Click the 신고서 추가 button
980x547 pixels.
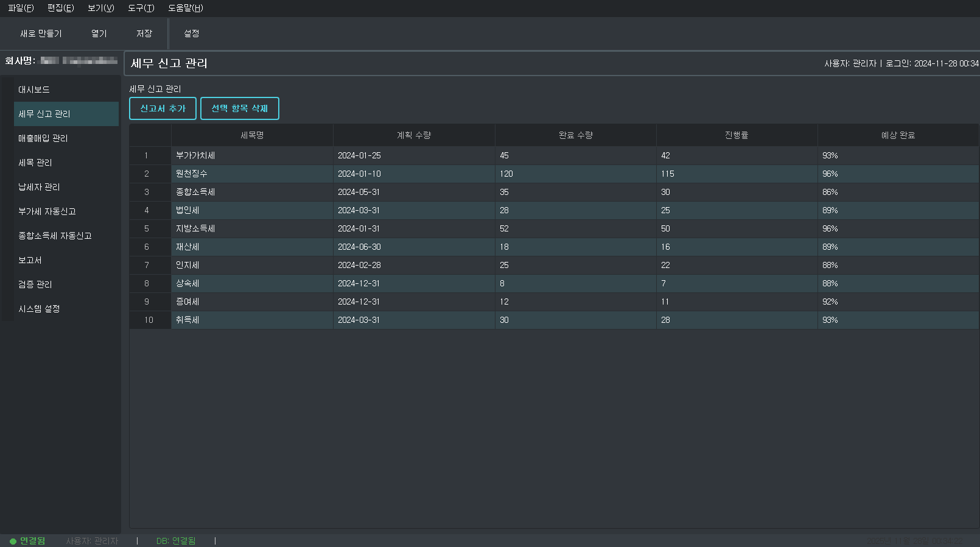[163, 108]
